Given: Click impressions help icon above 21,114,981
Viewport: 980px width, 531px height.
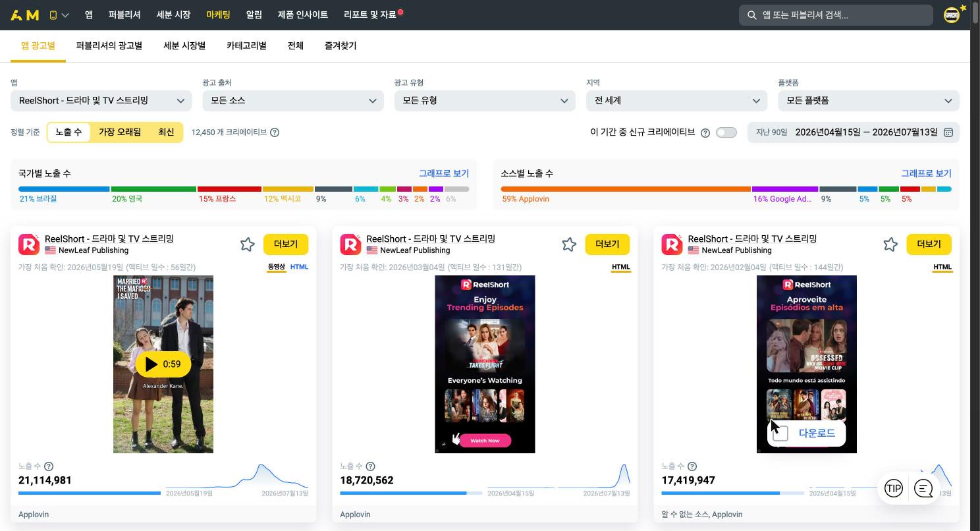Looking at the screenshot, I should [49, 466].
